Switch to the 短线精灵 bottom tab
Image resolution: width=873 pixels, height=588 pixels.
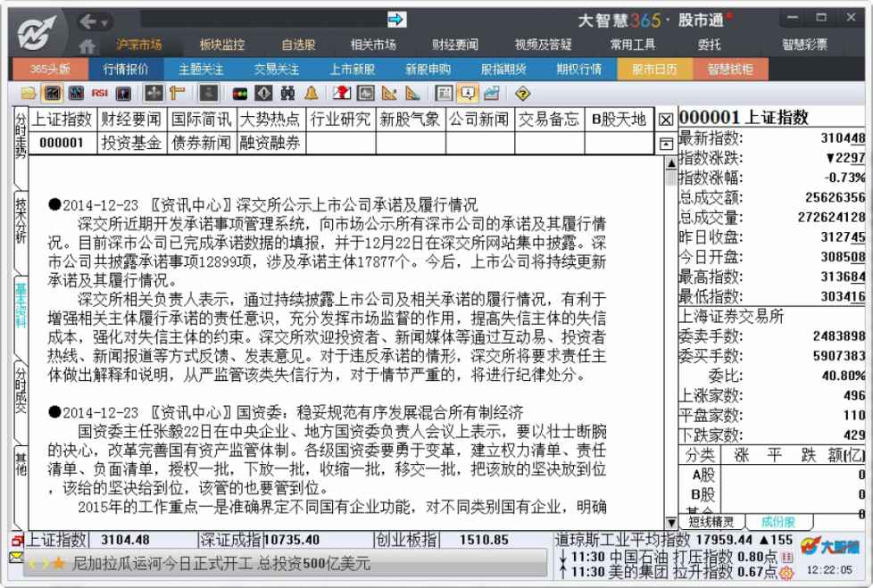point(711,522)
